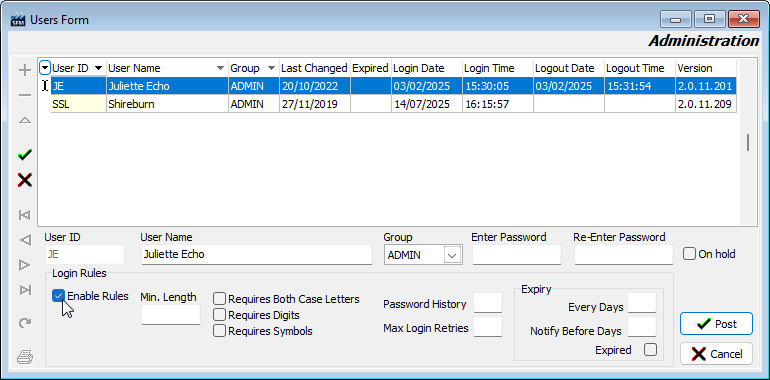
Task: Expand the Group combo box showing ADMIN
Action: [453, 255]
